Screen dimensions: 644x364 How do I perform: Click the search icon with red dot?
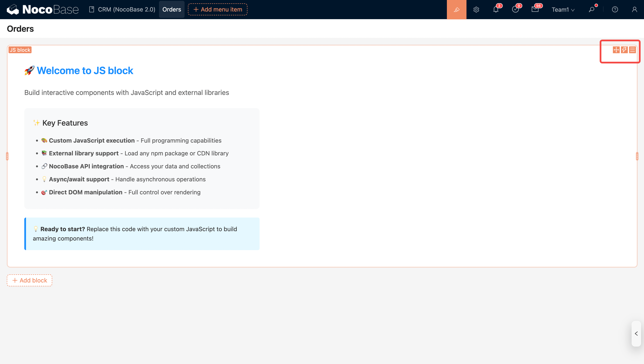(x=591, y=10)
